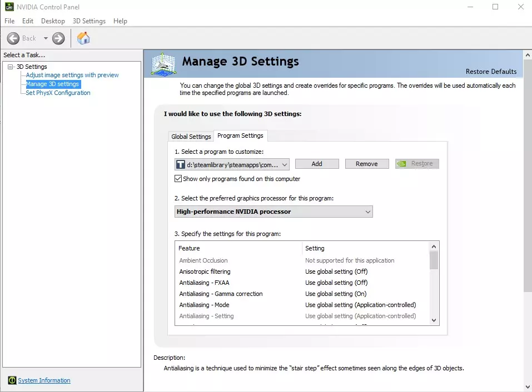Click the Remove button
Image resolution: width=532 pixels, height=392 pixels.
click(x=367, y=164)
